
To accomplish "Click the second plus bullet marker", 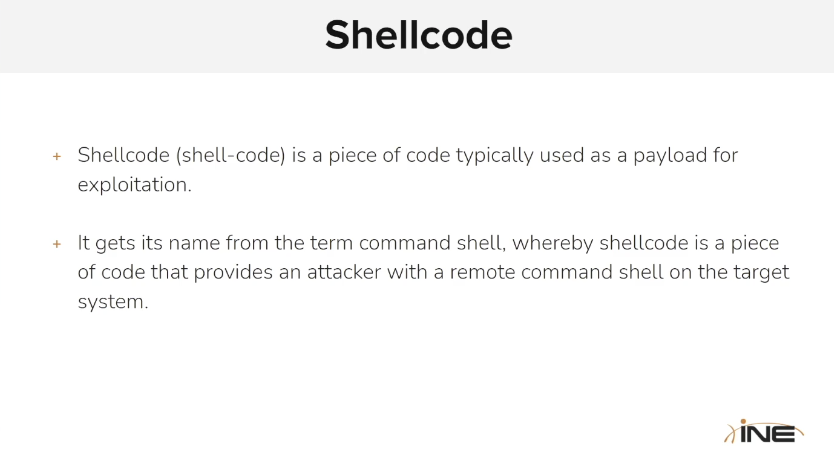I will (x=57, y=244).
